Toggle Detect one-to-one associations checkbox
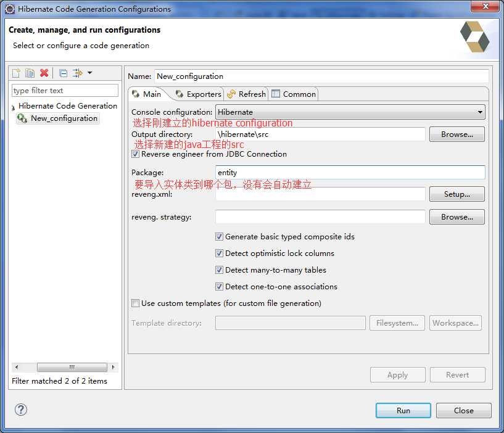The width and height of the screenshot is (504, 433). click(219, 286)
